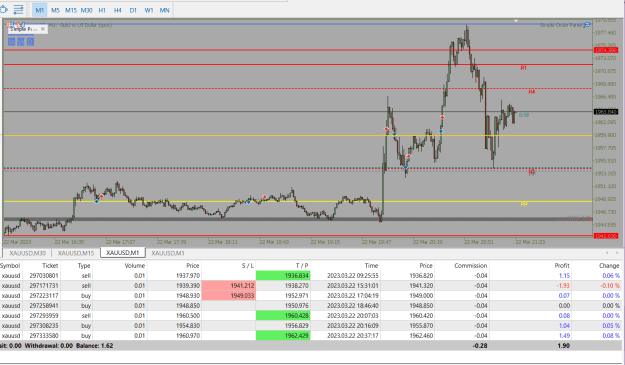Click the red price label at chart bottom
The height and width of the screenshot is (365, 625).
(606, 236)
